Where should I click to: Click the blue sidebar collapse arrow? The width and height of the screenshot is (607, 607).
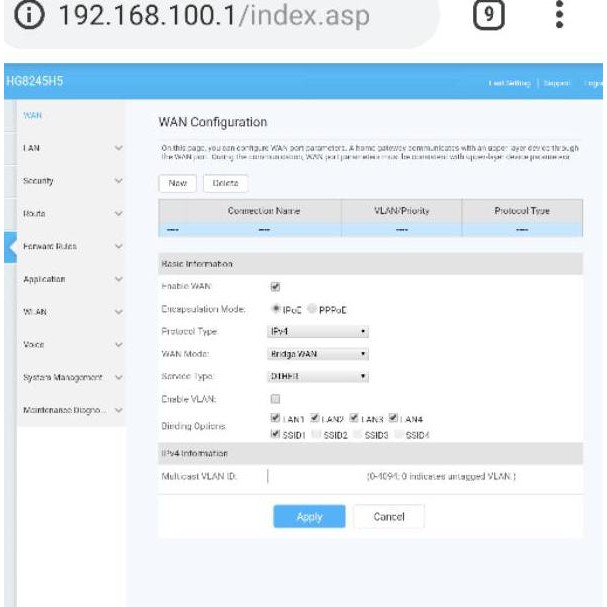pyautogui.click(x=10, y=247)
